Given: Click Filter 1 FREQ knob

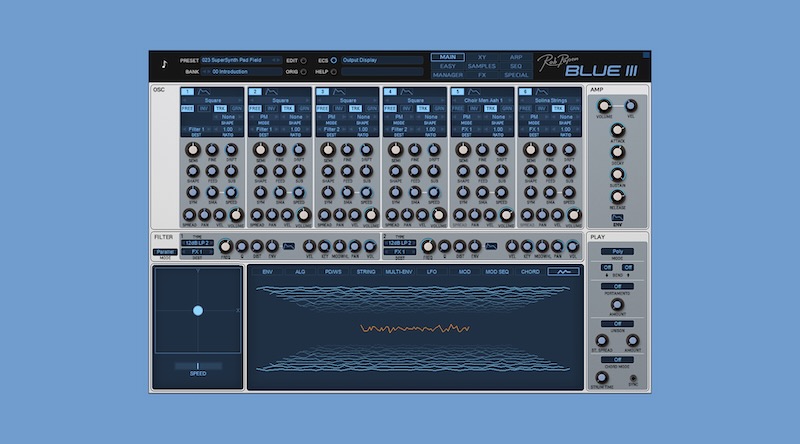Looking at the screenshot, I should (x=225, y=246).
